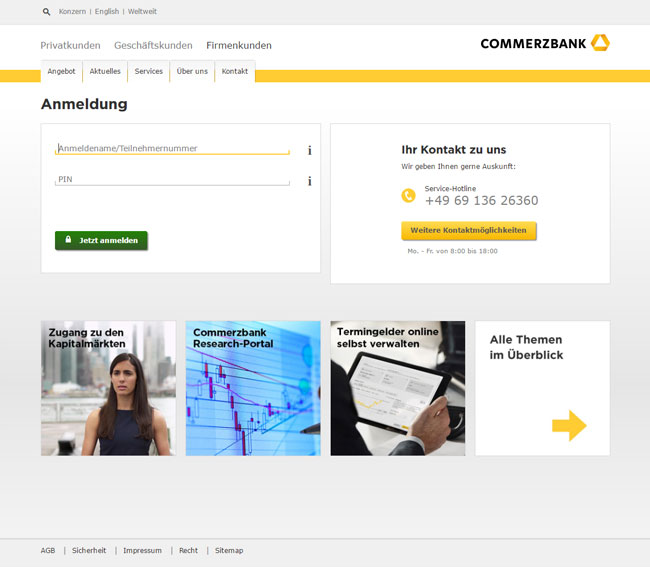Open info icon beside Anmeldename field
The height and width of the screenshot is (567, 650).
point(310,150)
